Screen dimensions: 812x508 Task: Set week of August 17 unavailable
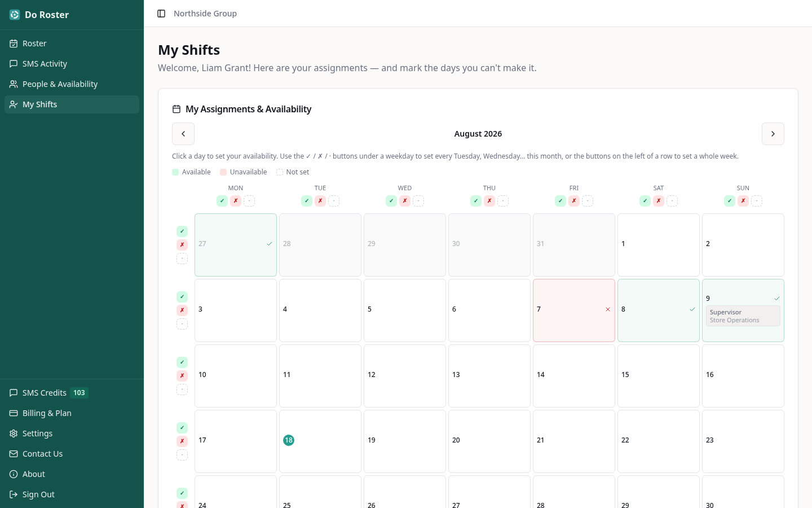point(182,441)
